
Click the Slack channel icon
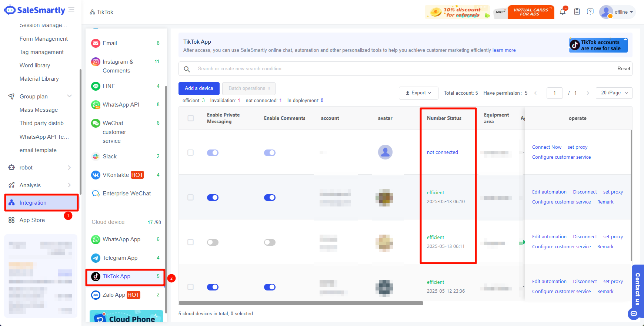coord(96,157)
